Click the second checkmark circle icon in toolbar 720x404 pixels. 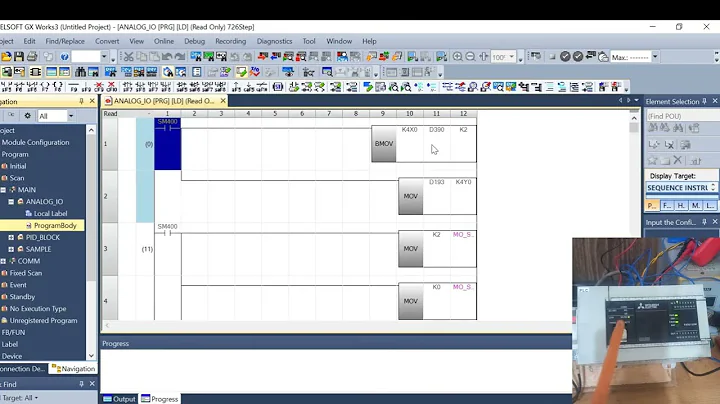click(578, 56)
